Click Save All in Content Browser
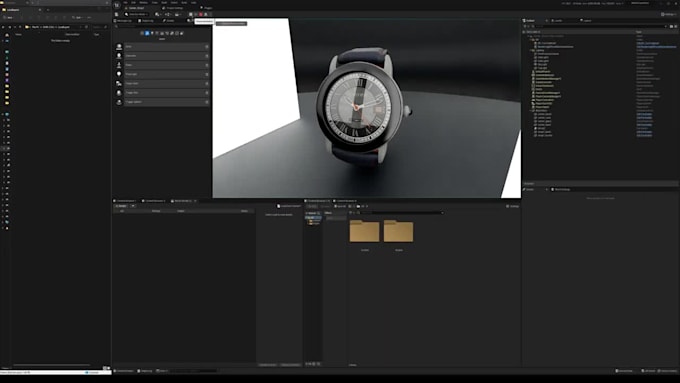The width and height of the screenshot is (680, 383). pos(340,206)
